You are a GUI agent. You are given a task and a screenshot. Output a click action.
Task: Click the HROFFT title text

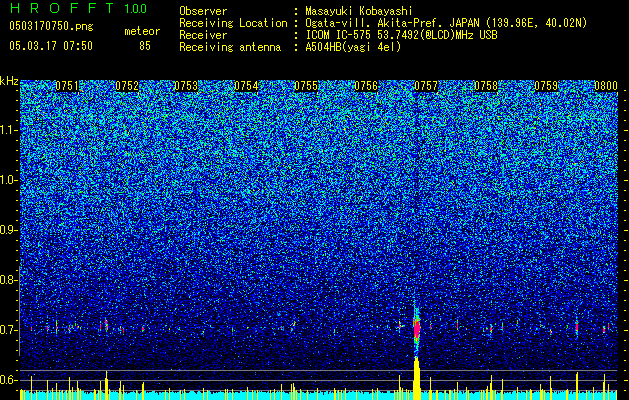tap(62, 8)
